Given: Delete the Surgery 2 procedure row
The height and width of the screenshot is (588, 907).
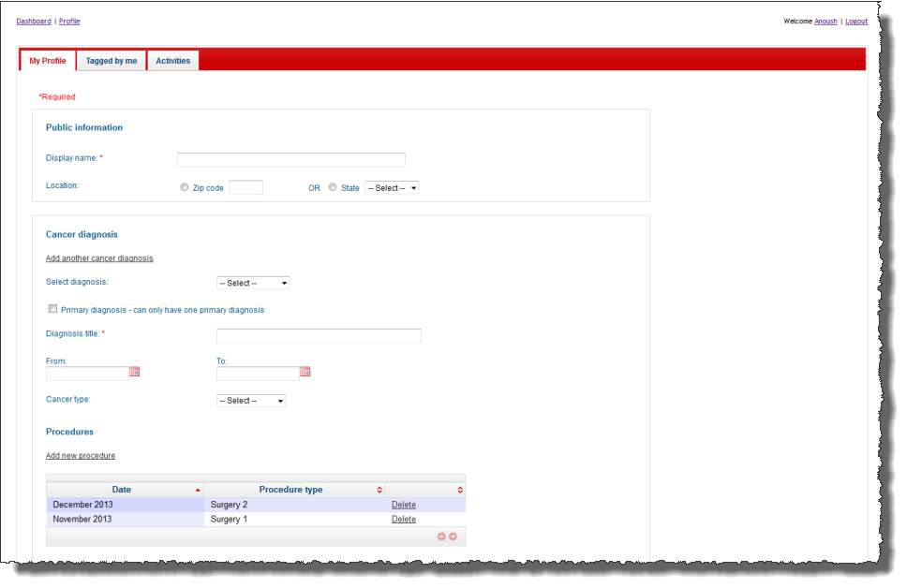Looking at the screenshot, I should point(404,505).
